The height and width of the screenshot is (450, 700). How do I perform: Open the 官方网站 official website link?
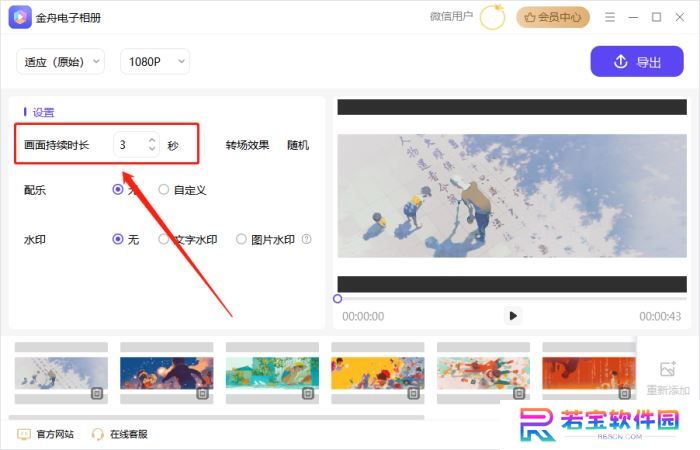46,434
